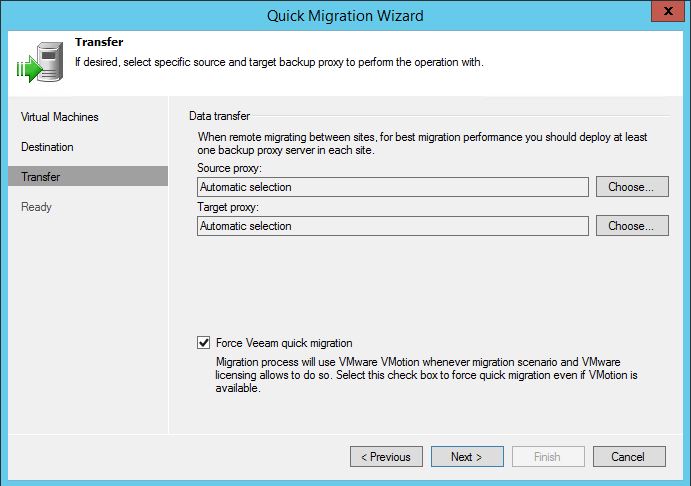The image size is (691, 486).
Task: Open the Virtual Machines wizard step
Action: (x=60, y=117)
